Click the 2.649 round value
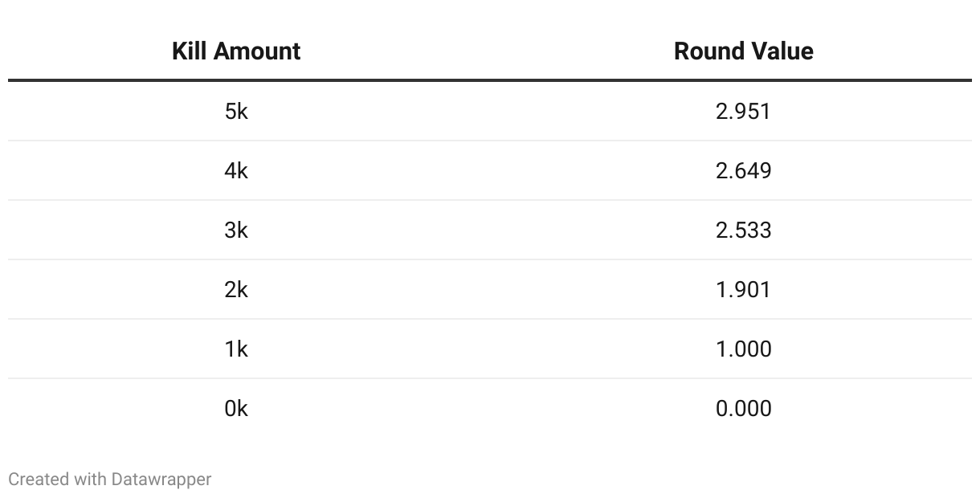 [743, 170]
